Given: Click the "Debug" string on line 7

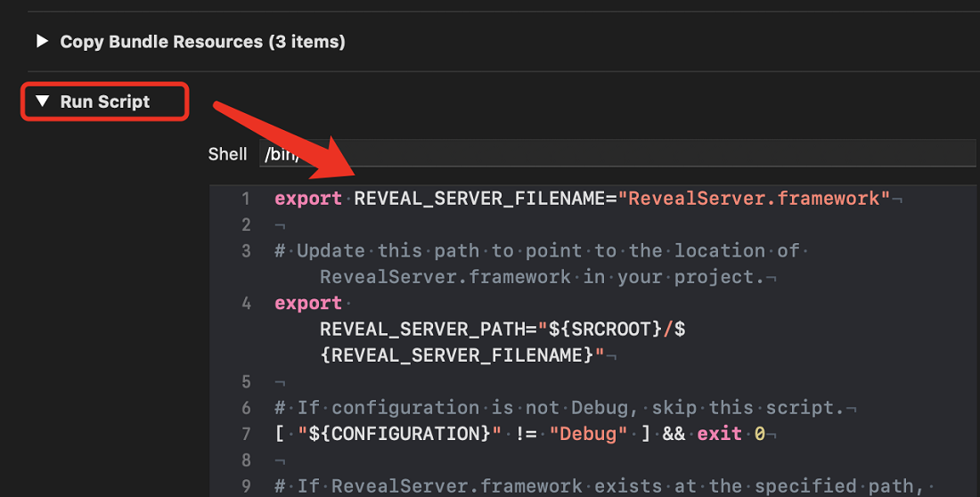Looking at the screenshot, I should pos(588,434).
